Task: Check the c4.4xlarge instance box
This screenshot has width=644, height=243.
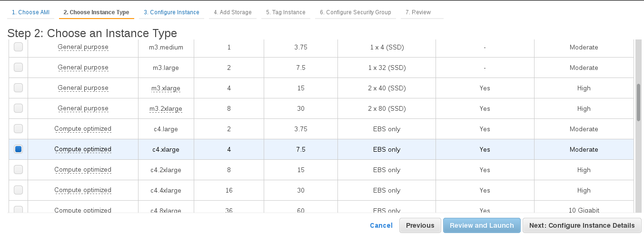Action: (18, 190)
